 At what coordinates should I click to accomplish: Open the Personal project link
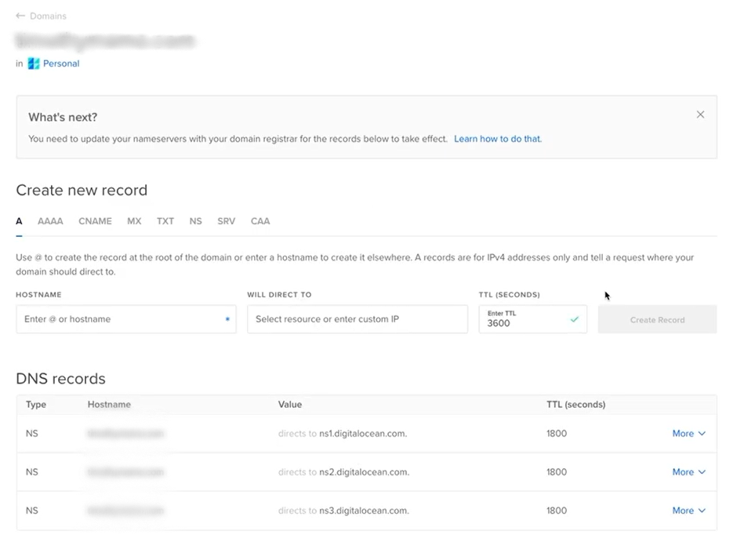tap(61, 64)
